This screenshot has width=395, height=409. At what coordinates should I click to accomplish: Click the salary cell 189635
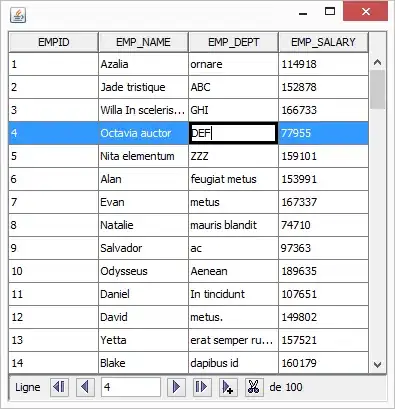tap(323, 271)
